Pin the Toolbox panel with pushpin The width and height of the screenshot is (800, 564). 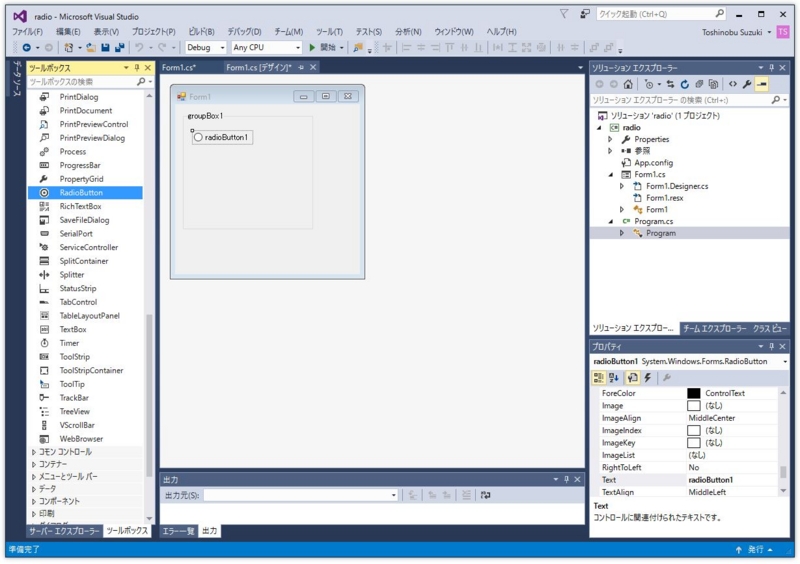pyautogui.click(x=137, y=68)
